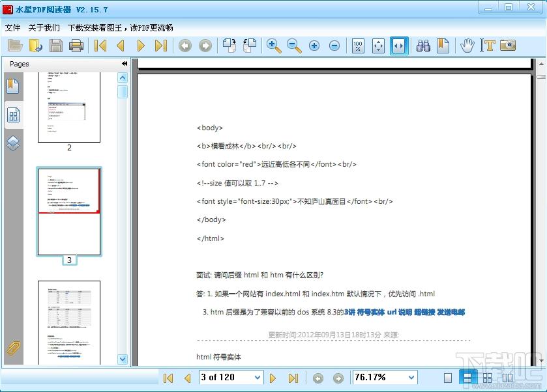Screen dimensions: 547x392
Task: Print the document using the printer icon
Action: [x=76, y=46]
